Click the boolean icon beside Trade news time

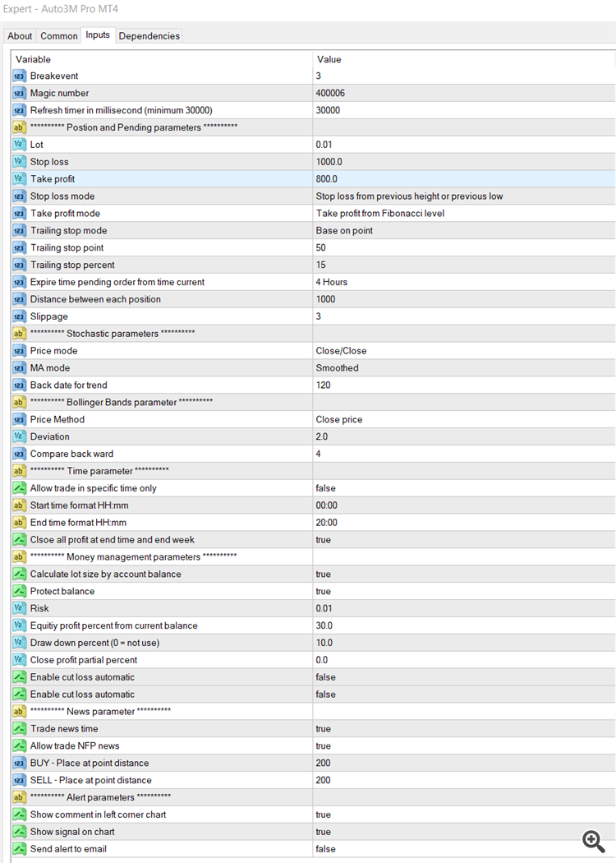pyautogui.click(x=19, y=729)
